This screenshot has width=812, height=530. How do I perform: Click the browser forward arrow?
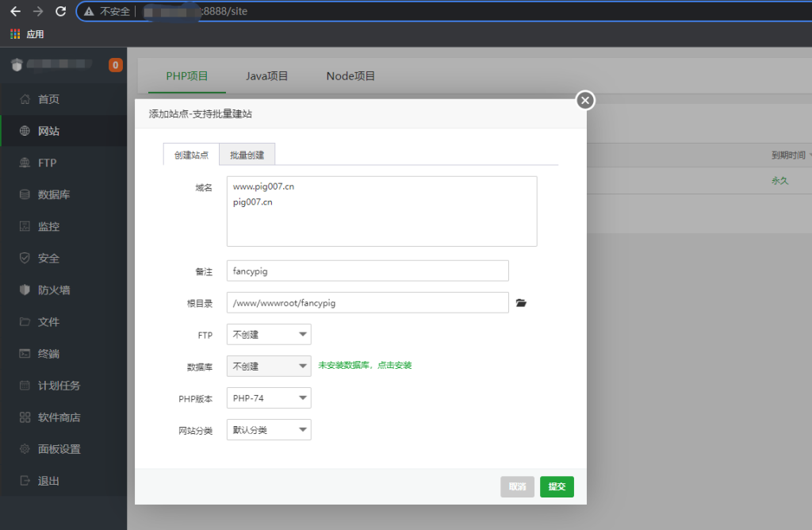38,11
